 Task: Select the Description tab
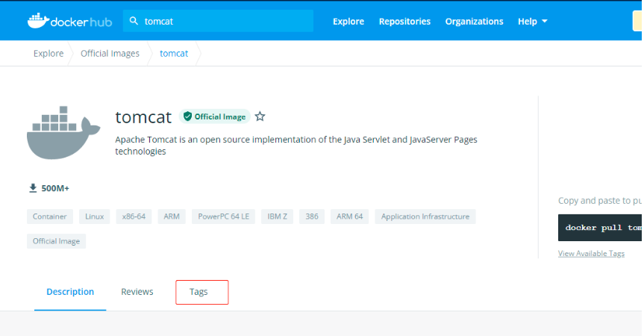tap(70, 292)
